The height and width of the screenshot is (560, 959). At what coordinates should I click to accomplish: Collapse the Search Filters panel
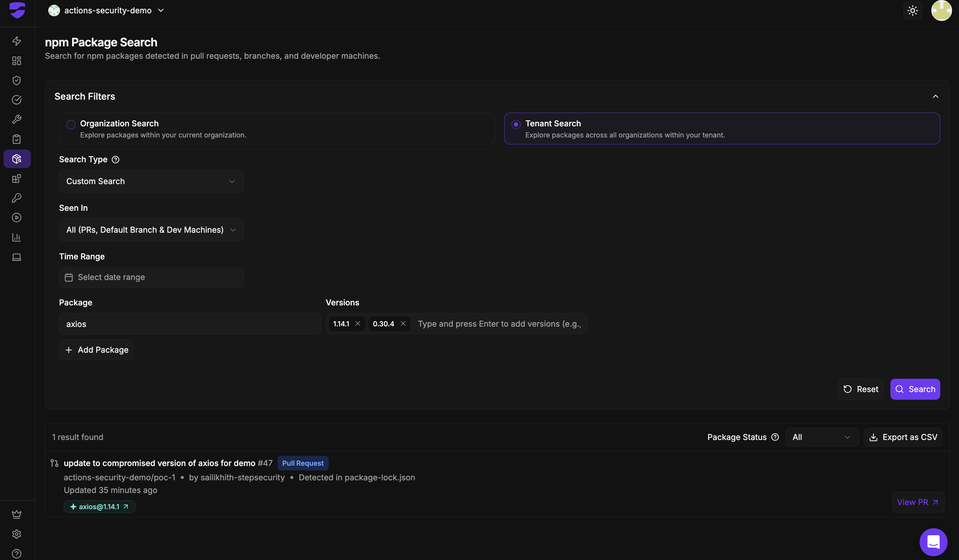[x=935, y=97]
